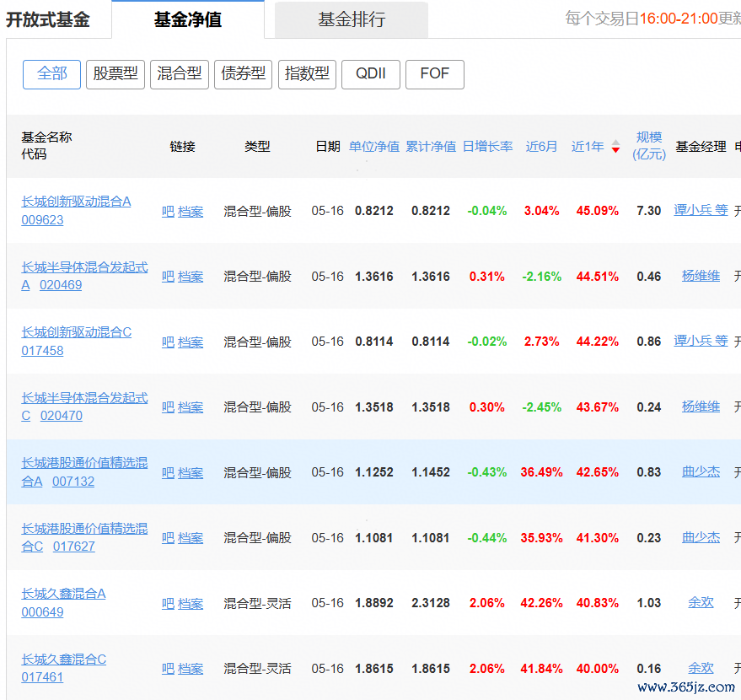
Task: Filter funds by FOF
Action: click(x=435, y=74)
